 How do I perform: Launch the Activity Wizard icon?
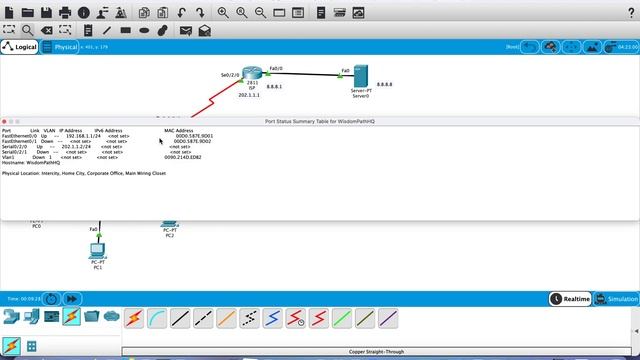[x=121, y=13]
